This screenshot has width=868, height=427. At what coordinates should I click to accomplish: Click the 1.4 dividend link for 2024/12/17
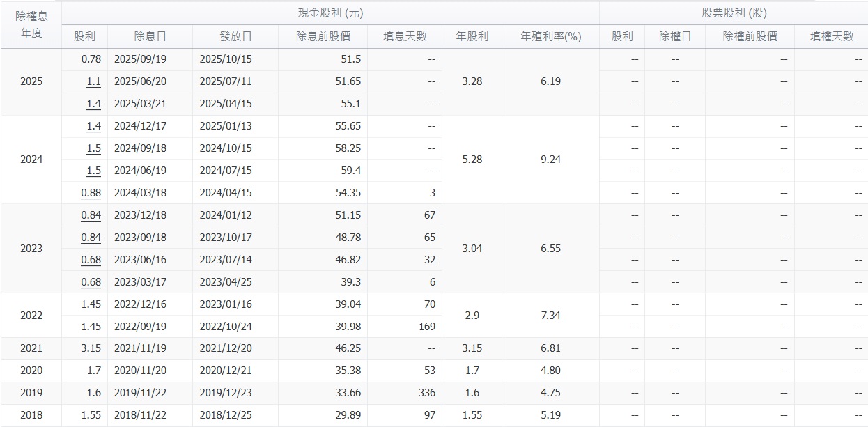93,126
